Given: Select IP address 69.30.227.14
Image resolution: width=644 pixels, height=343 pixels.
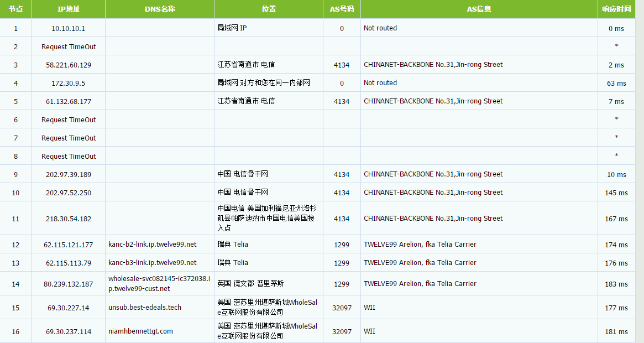Looking at the screenshot, I should pyautogui.click(x=68, y=308).
